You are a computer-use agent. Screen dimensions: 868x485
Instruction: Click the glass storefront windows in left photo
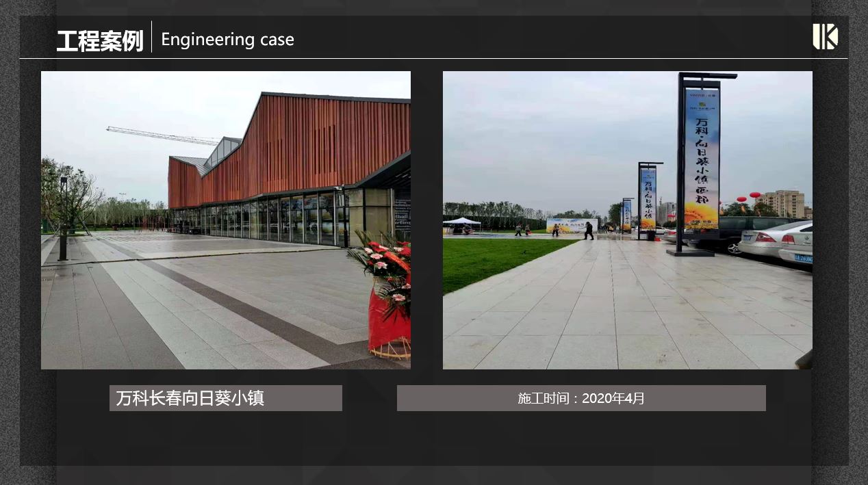point(274,220)
